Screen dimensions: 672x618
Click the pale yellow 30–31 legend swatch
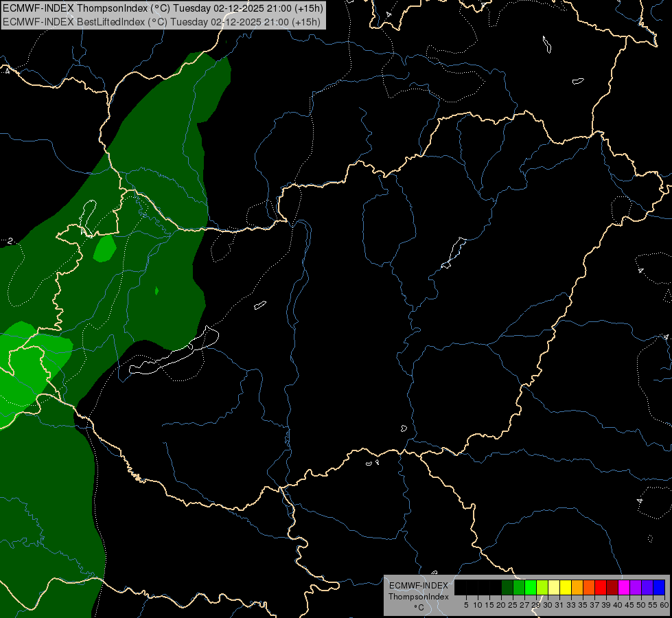(x=554, y=587)
